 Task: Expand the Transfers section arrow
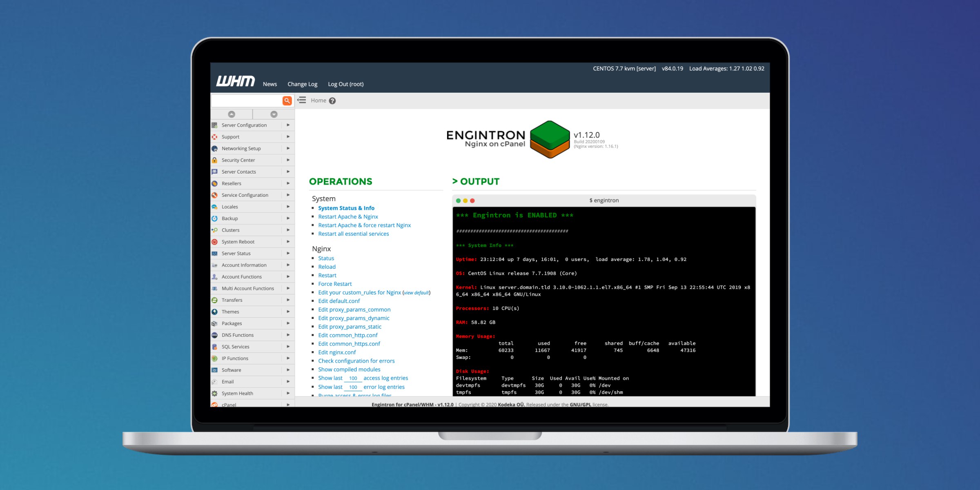click(288, 300)
